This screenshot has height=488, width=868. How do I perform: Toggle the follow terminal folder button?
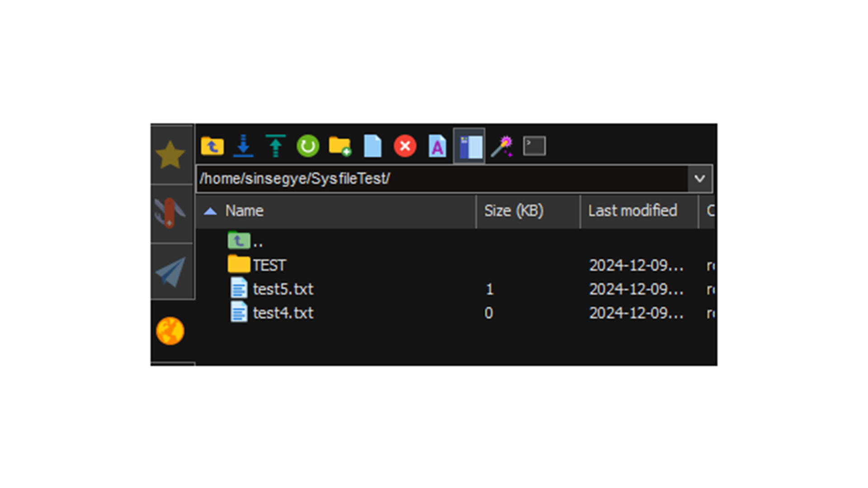(469, 146)
